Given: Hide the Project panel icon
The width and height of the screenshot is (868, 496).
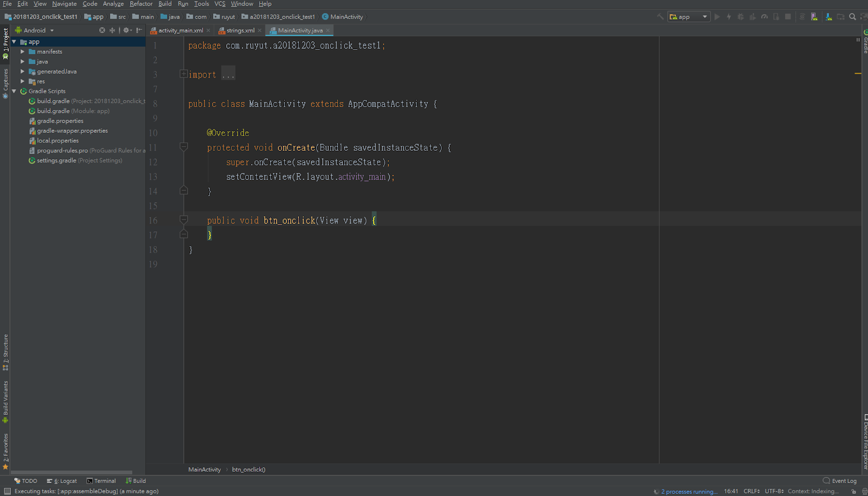Looking at the screenshot, I should (139, 30).
